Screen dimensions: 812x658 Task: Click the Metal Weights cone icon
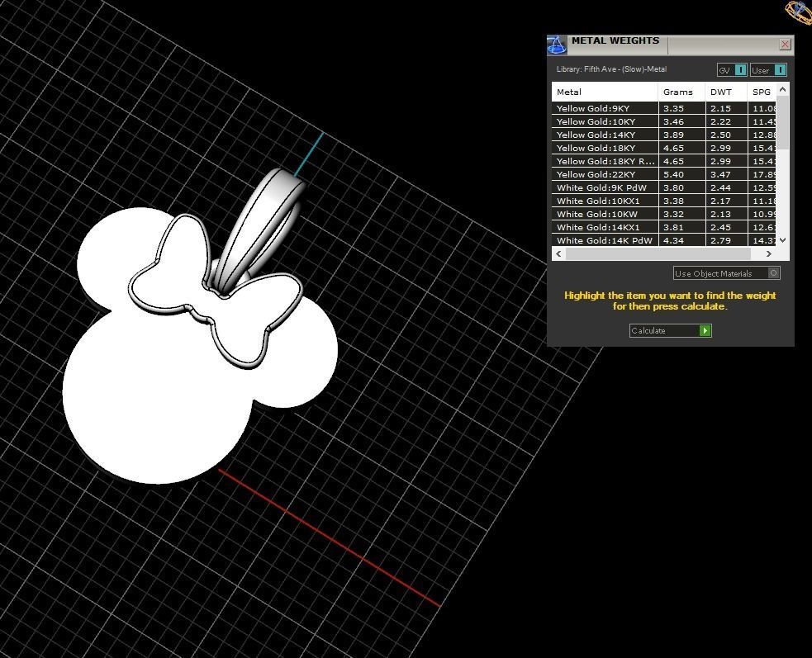557,45
